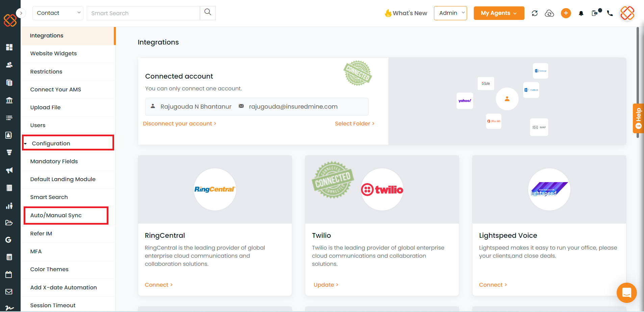Open Mandatory Fields settings

68,161
